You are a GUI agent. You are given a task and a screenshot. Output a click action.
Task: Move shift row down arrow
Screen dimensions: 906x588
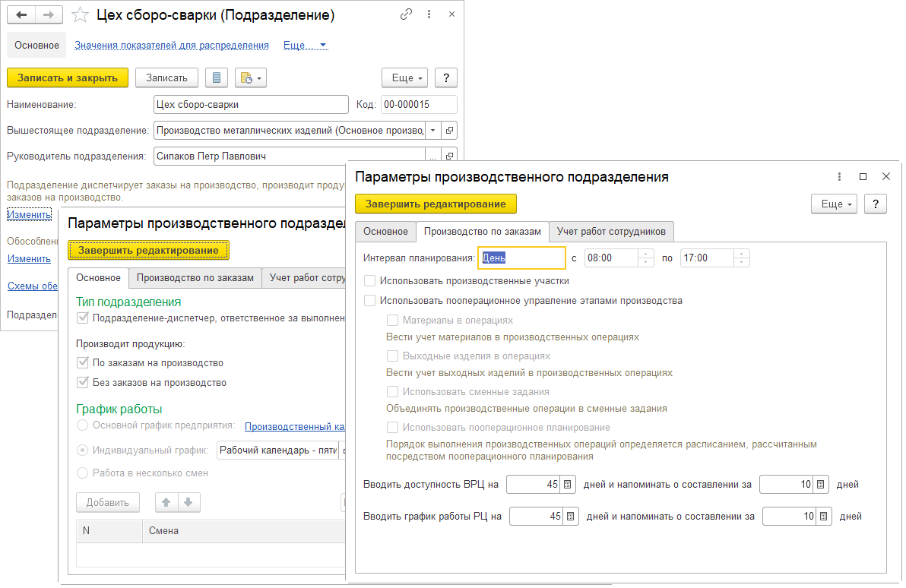188,502
